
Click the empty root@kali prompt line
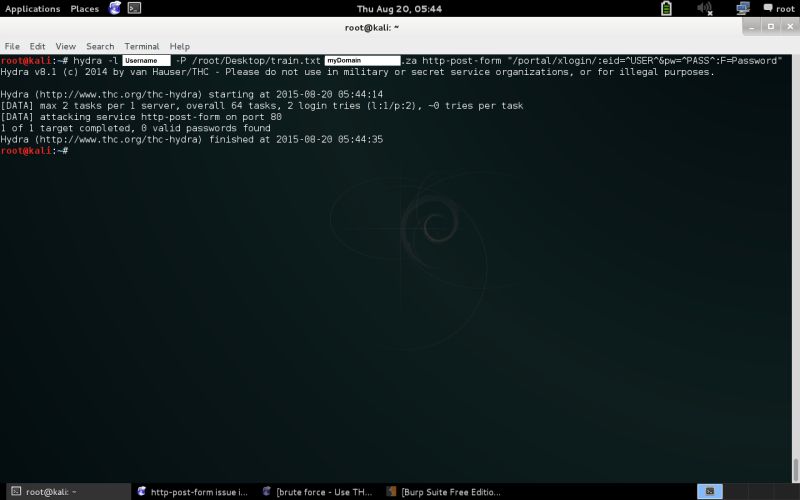click(x=35, y=151)
